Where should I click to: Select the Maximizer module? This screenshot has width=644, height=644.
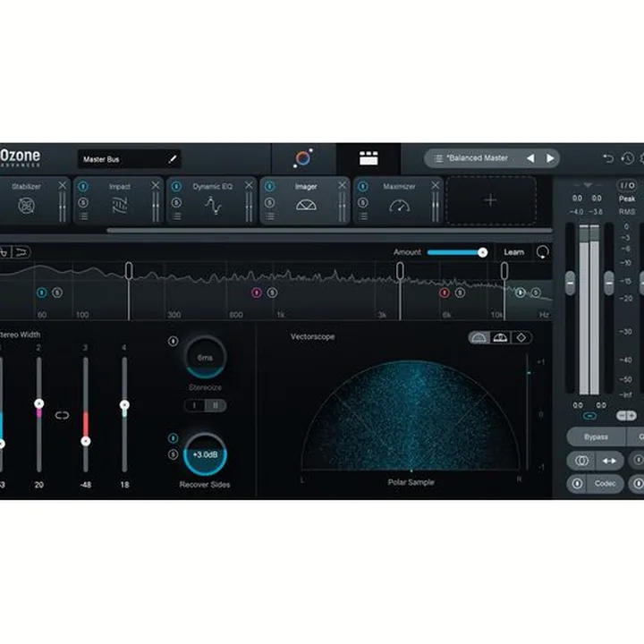pos(399,201)
